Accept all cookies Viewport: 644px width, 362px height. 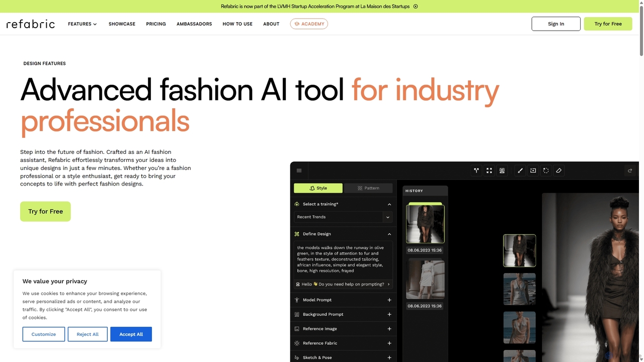click(131, 334)
